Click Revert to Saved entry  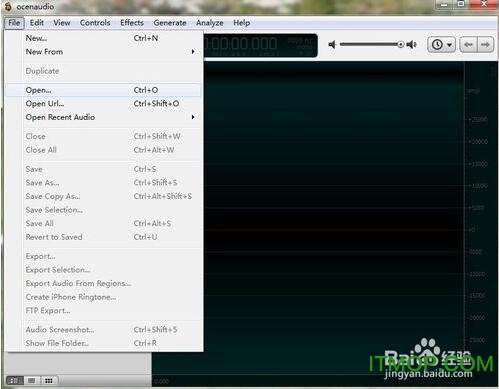point(103,237)
